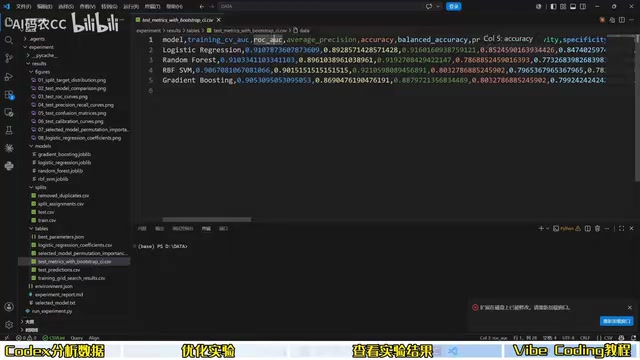The width and height of the screenshot is (640, 360).
Task: Open the chat dropdown arrow in title bar
Action: pos(438,7)
